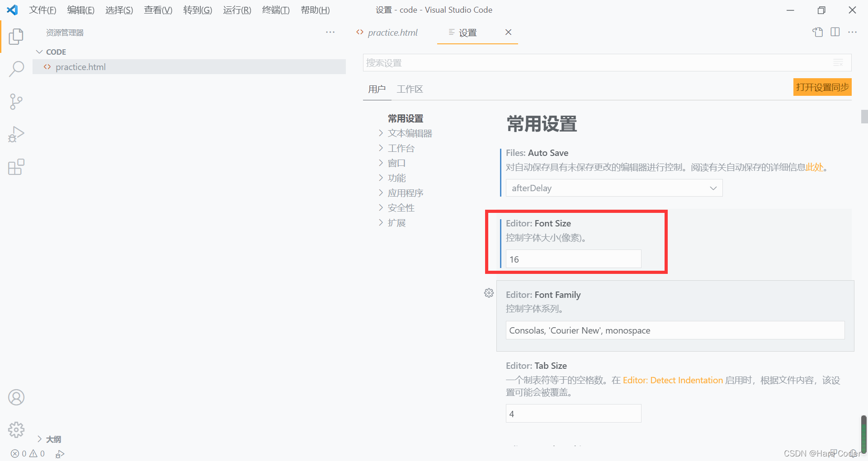Image resolution: width=868 pixels, height=461 pixels.
Task: Expand the 大纲 outline section
Action: (x=49, y=439)
